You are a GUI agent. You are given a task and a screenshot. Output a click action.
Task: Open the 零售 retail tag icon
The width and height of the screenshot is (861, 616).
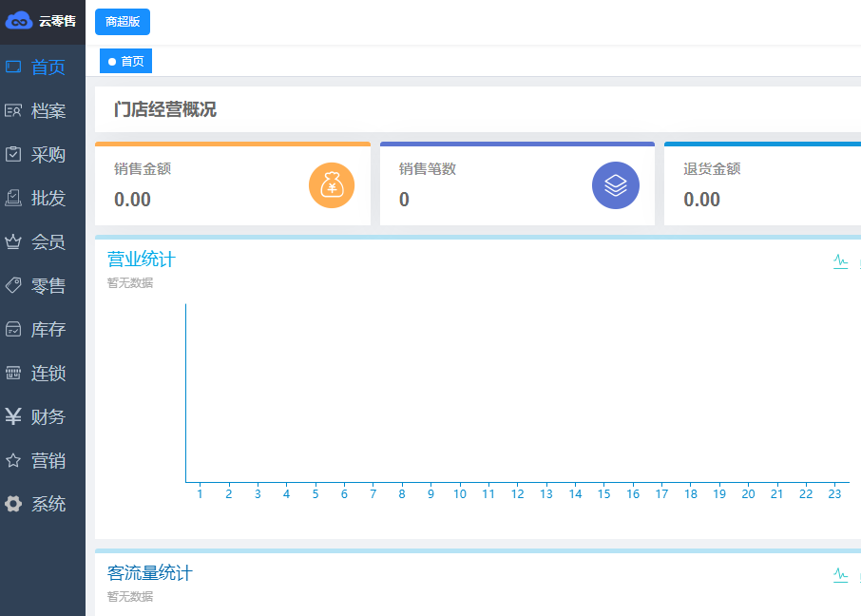[x=13, y=286]
